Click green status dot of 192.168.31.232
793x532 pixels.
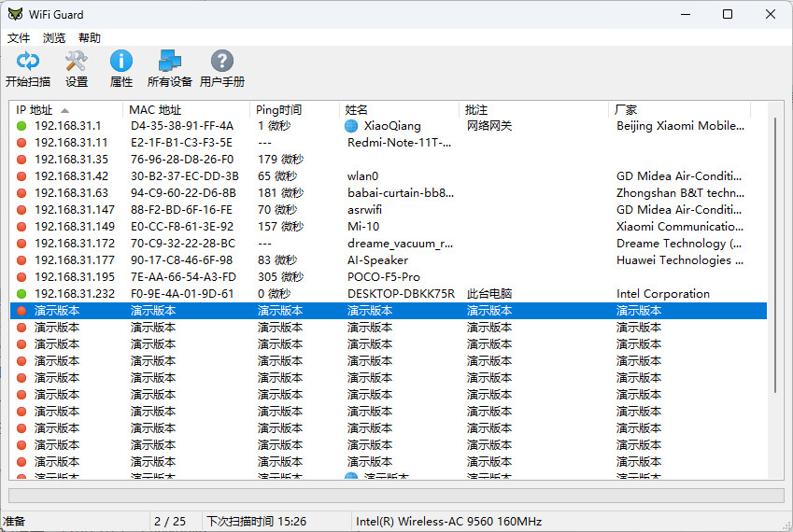coord(21,294)
